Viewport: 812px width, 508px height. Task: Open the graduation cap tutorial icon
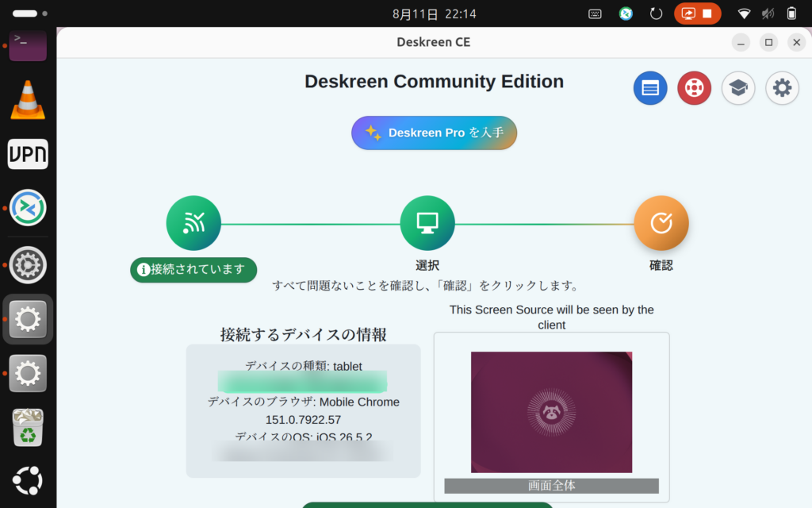(x=738, y=88)
